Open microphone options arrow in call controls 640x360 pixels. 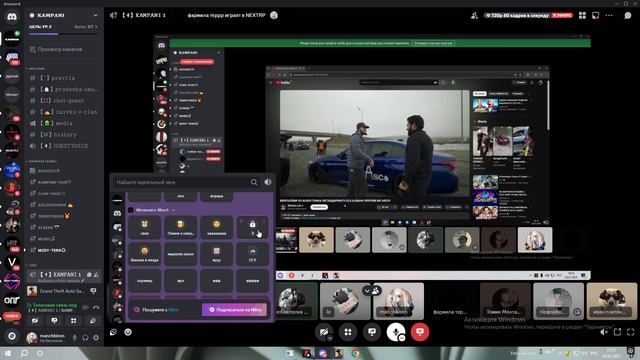tap(402, 338)
